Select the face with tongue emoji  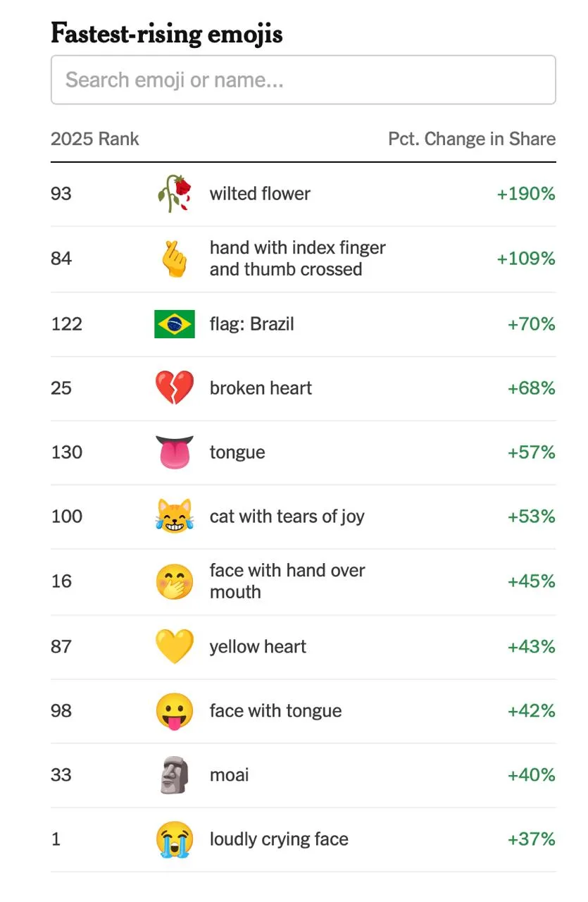coord(174,711)
